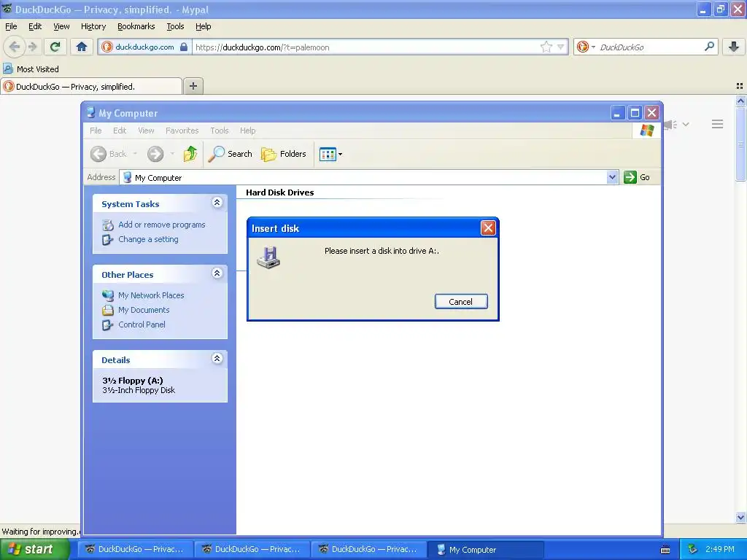The width and height of the screenshot is (747, 560).
Task: Open My Documents link
Action: 144,310
